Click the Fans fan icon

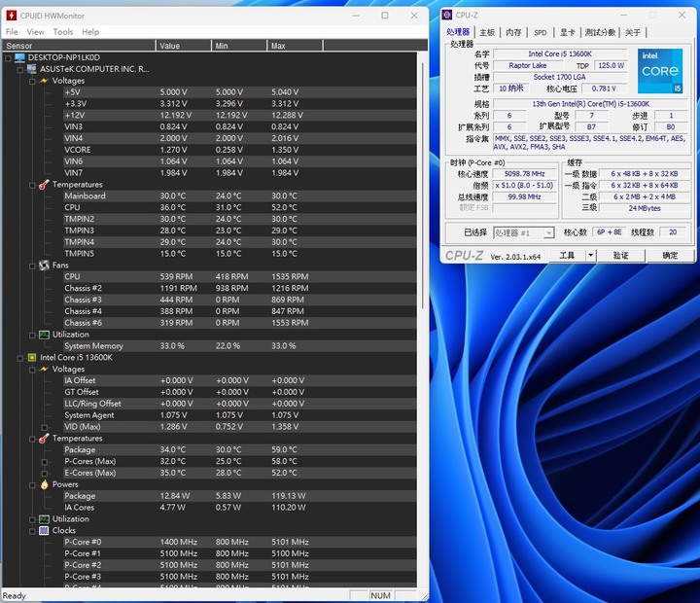(x=44, y=266)
